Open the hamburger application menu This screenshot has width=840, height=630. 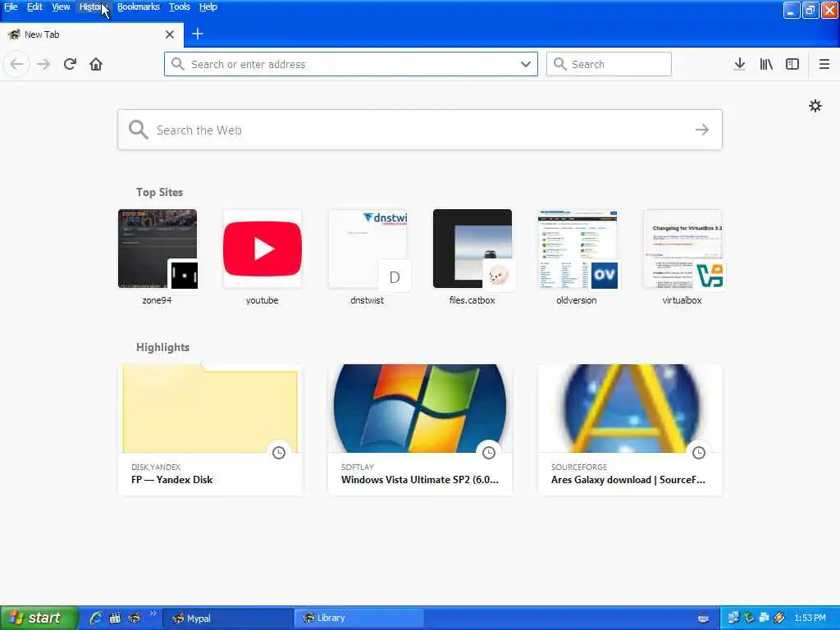824,64
